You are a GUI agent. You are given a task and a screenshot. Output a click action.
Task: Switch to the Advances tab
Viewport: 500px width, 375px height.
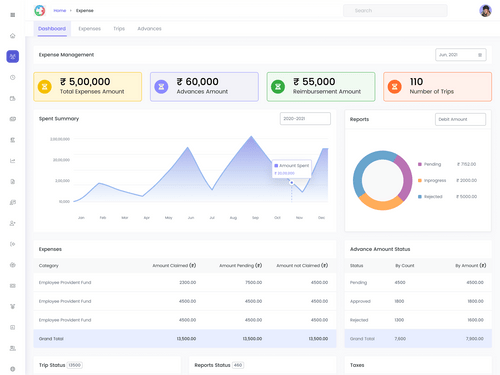[x=149, y=29]
